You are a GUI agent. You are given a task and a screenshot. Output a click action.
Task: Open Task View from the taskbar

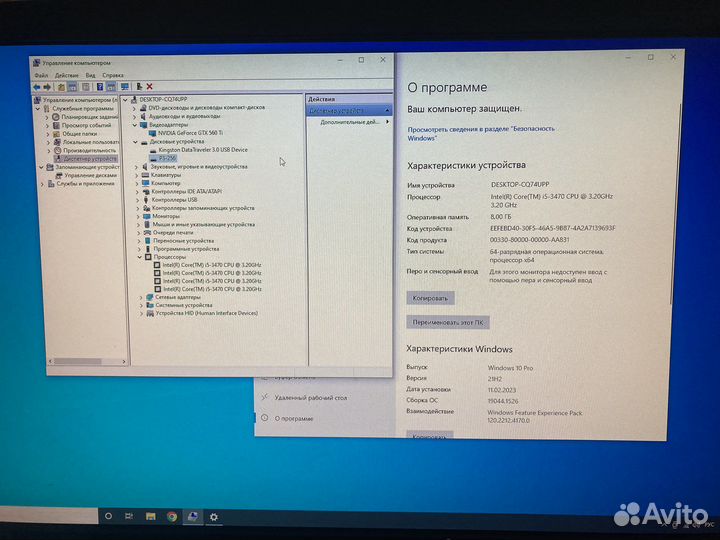pyautogui.click(x=129, y=516)
